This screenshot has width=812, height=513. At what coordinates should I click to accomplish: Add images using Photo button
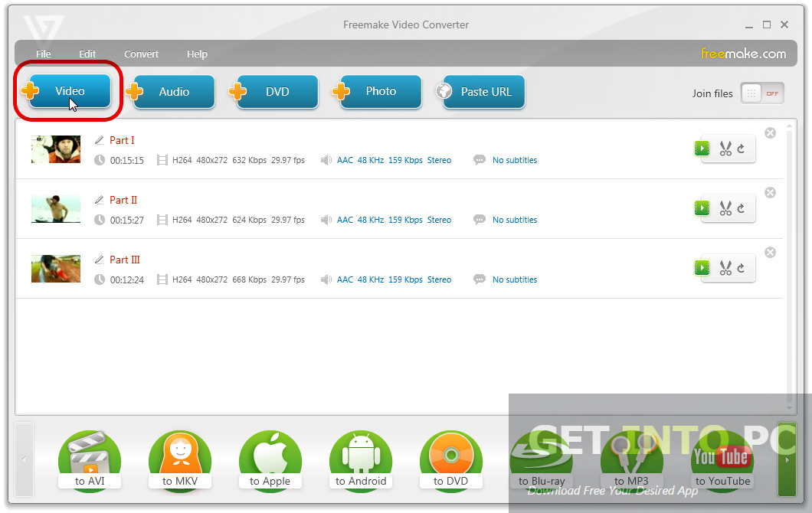click(x=381, y=92)
